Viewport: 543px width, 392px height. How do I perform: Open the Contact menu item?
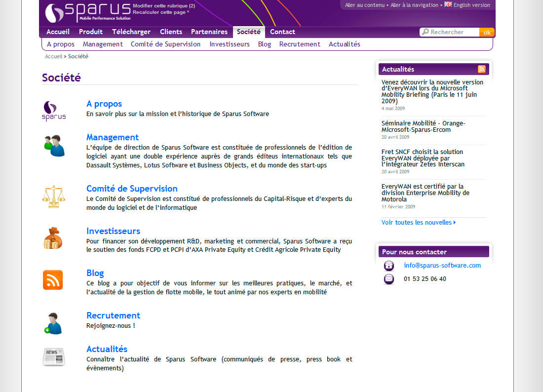(x=282, y=32)
